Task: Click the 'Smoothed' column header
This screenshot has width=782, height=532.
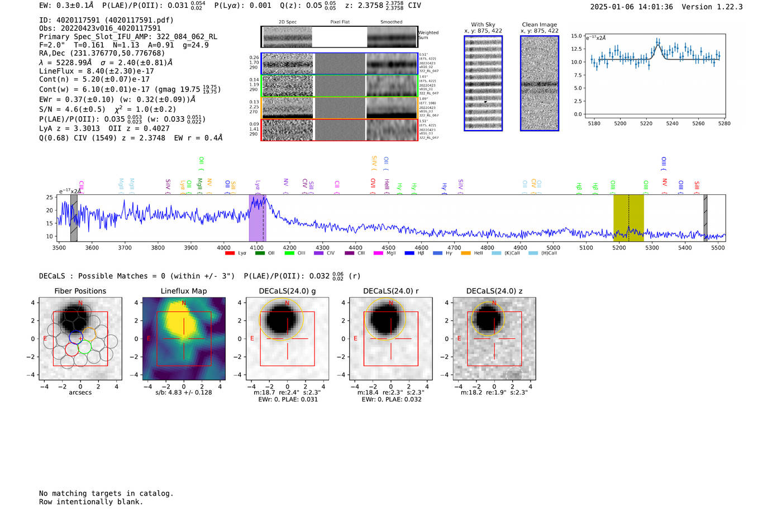Action: (391, 22)
